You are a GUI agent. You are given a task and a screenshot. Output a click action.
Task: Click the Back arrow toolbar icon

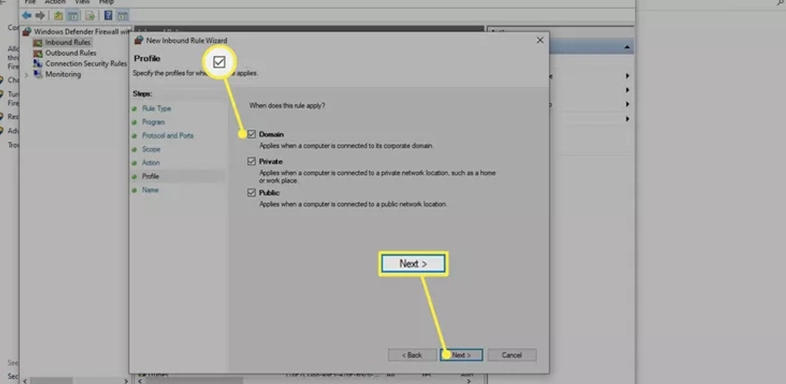tap(27, 16)
